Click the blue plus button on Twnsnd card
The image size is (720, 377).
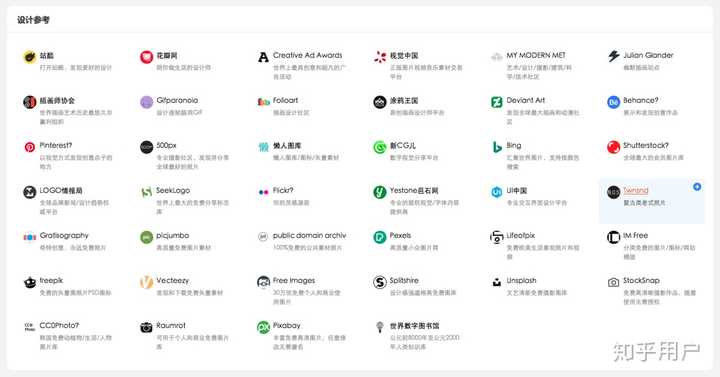(697, 186)
